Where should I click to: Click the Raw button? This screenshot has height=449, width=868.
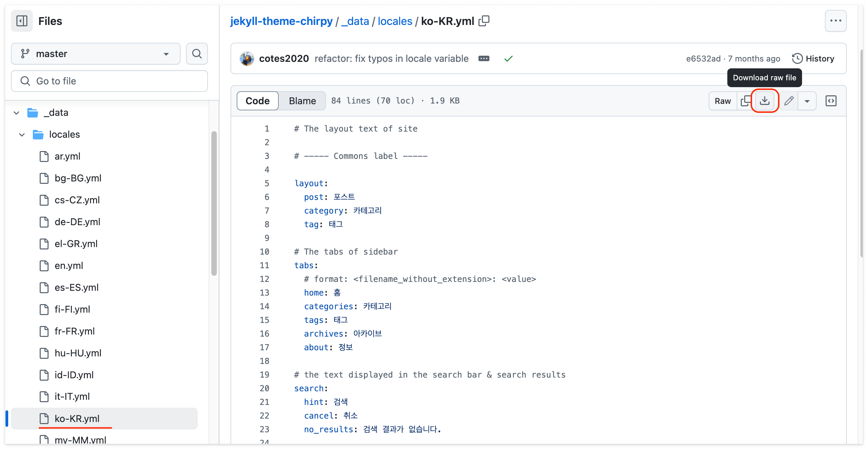(722, 101)
